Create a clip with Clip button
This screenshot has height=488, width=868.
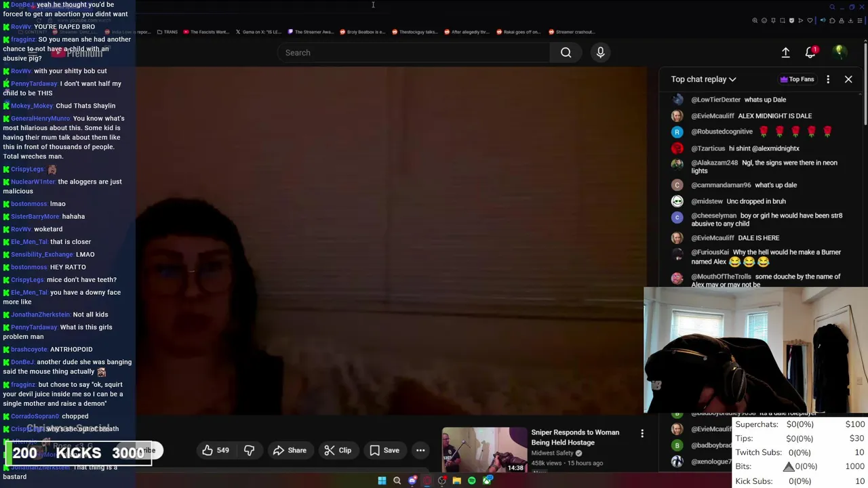338,450
